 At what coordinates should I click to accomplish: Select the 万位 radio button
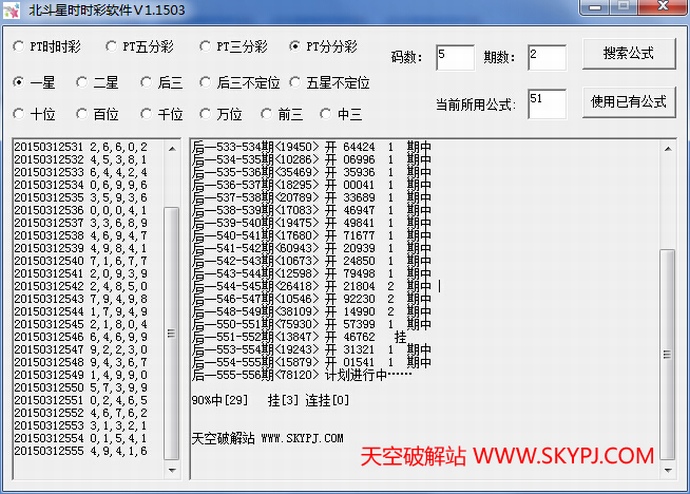click(x=206, y=114)
